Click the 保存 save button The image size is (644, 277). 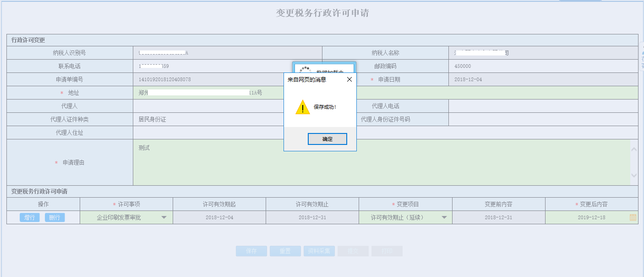click(x=251, y=251)
